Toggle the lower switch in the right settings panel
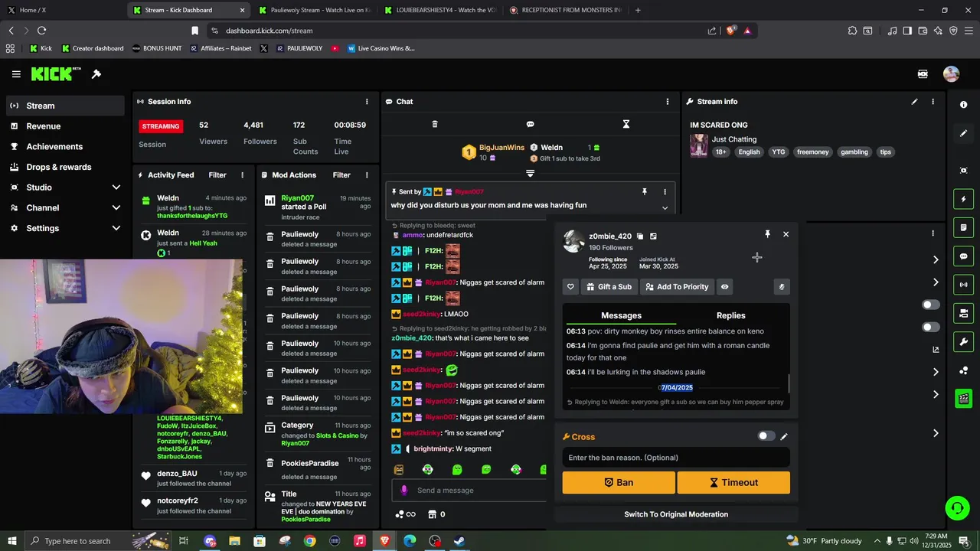Image resolution: width=980 pixels, height=551 pixels. pyautogui.click(x=930, y=327)
